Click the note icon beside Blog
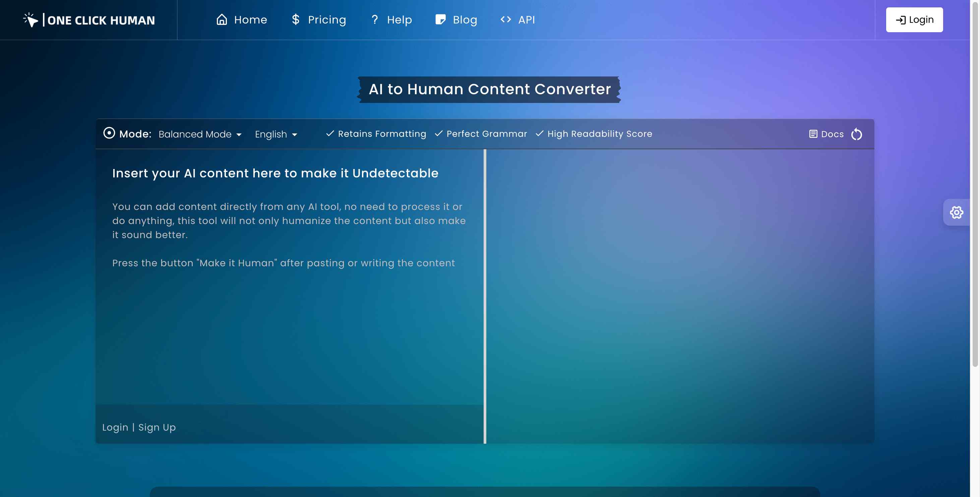Image resolution: width=980 pixels, height=497 pixels. point(440,19)
